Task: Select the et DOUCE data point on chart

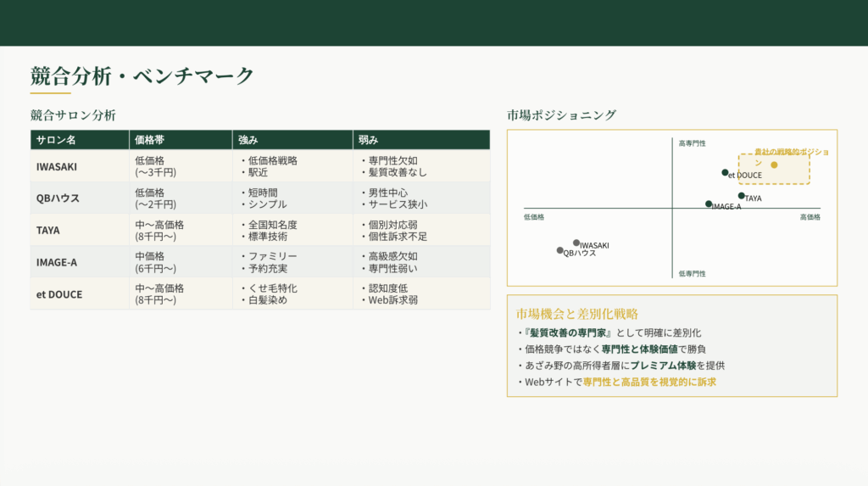Action: pos(725,172)
